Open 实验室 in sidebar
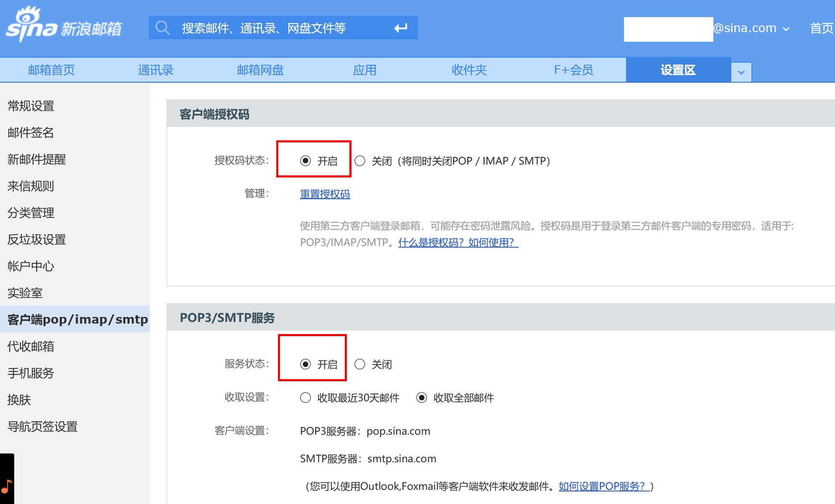This screenshot has width=835, height=504. [x=25, y=293]
